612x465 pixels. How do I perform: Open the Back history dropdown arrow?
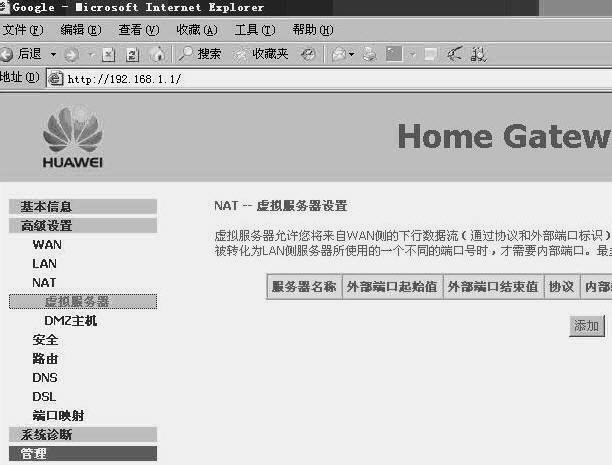(x=53, y=54)
